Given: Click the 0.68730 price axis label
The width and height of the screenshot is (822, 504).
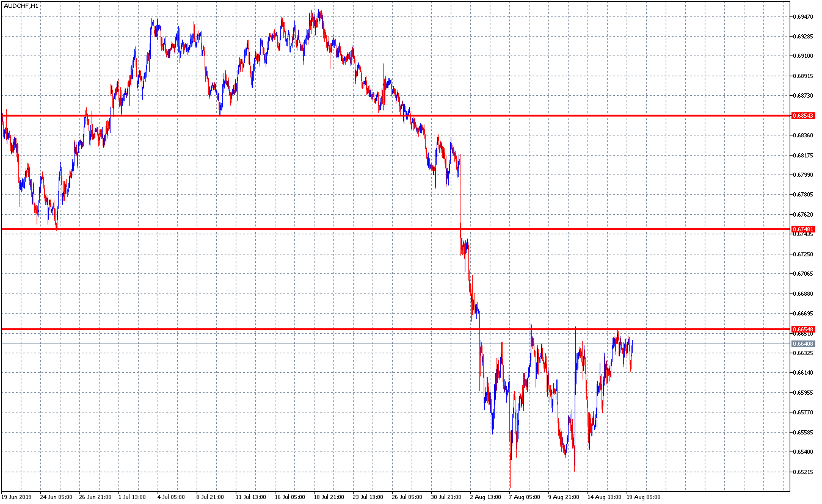Looking at the screenshot, I should [x=803, y=96].
